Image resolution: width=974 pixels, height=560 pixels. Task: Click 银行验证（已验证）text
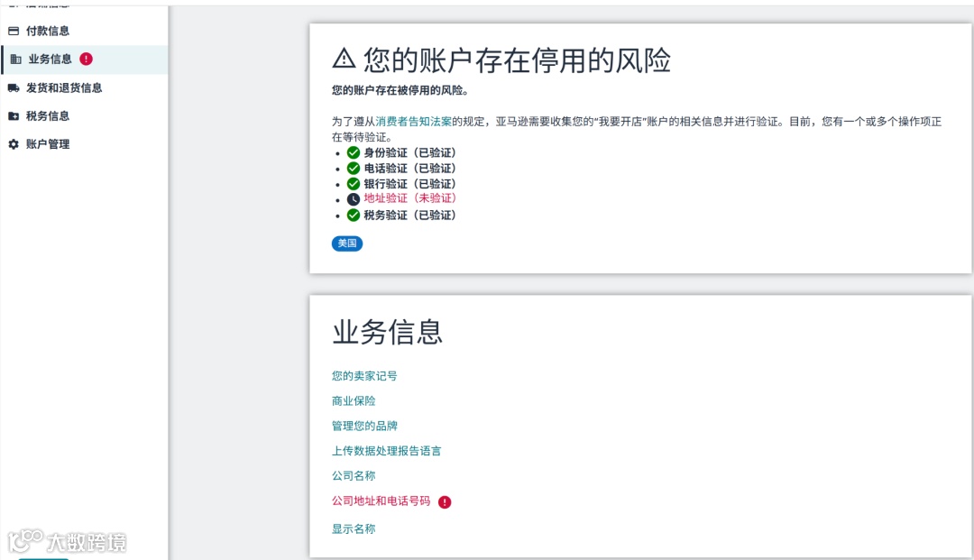coord(410,184)
